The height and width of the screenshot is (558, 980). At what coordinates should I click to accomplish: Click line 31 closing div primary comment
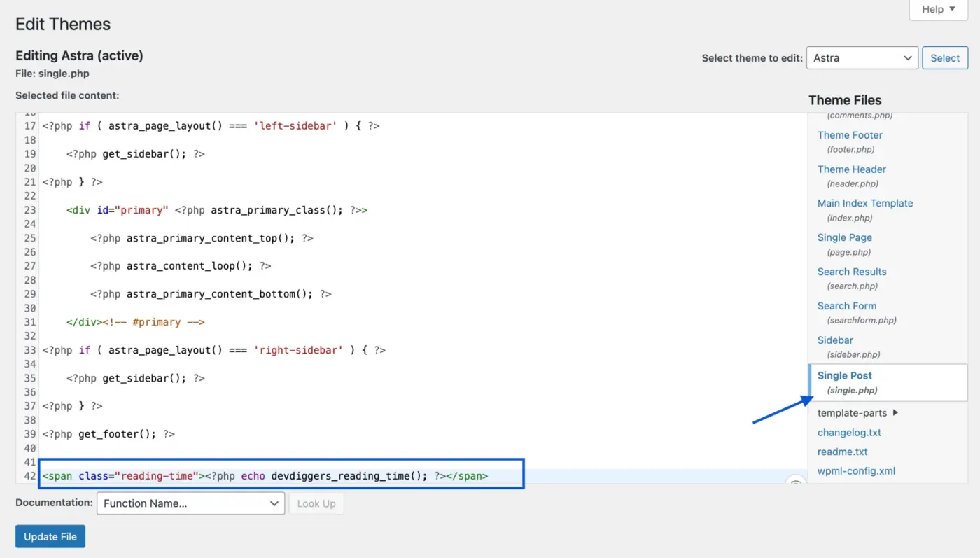click(136, 322)
